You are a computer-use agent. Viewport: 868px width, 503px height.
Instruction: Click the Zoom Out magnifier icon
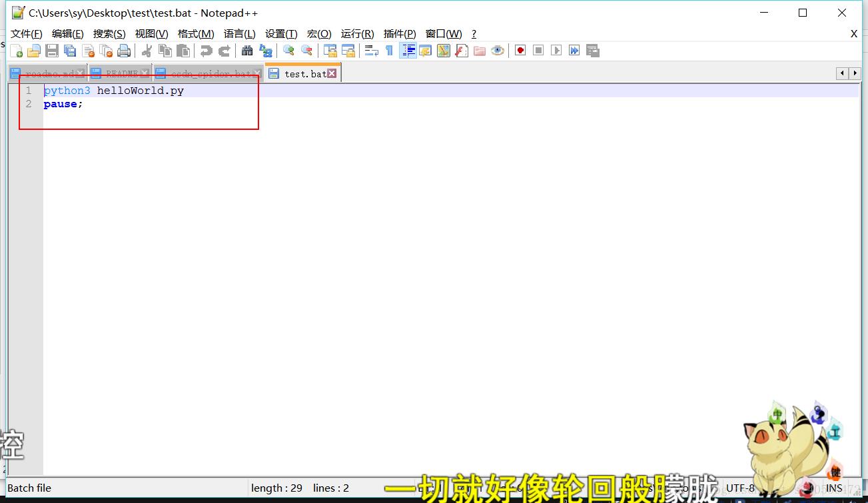click(x=306, y=51)
